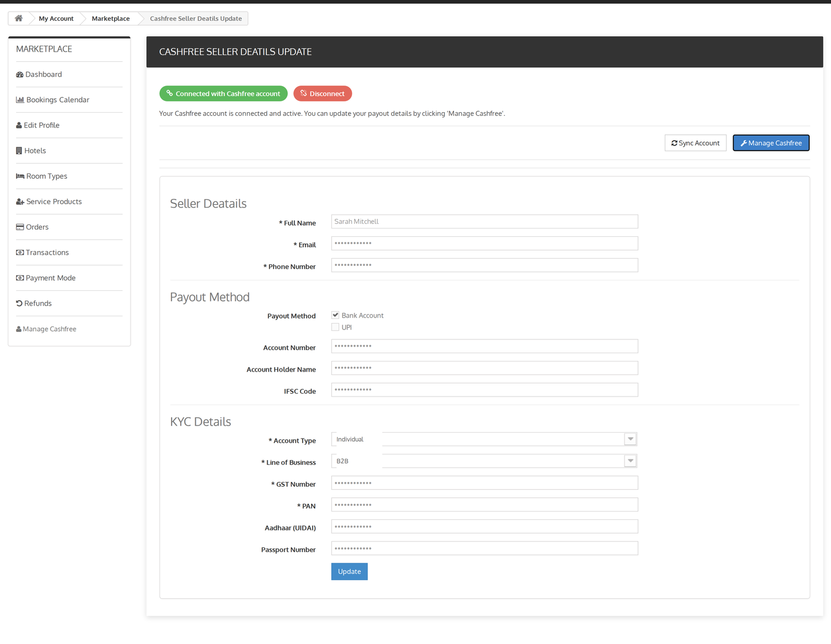Click the Hotels building icon
The image size is (831, 644).
(x=19, y=151)
